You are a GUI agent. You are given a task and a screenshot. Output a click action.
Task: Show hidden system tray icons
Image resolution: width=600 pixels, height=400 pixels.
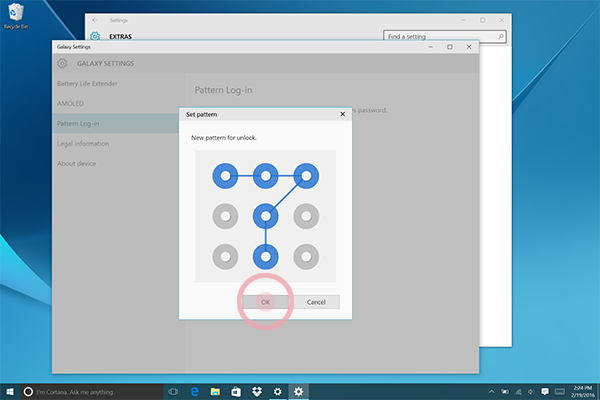pos(491,392)
